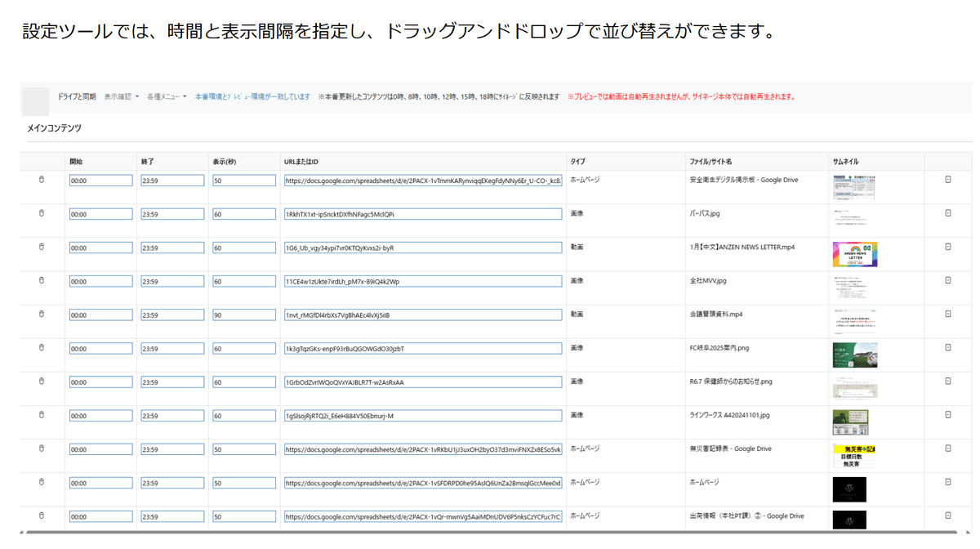This screenshot has width=980, height=549.
Task: Focus the 終了 time field of 全社MVV.jpg
Action: pos(172,281)
